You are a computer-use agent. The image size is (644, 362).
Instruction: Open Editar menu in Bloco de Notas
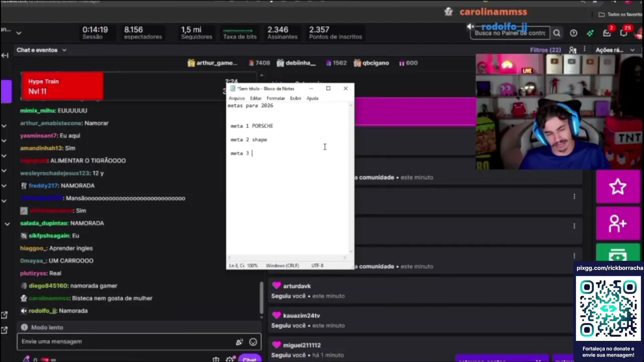pyautogui.click(x=256, y=98)
